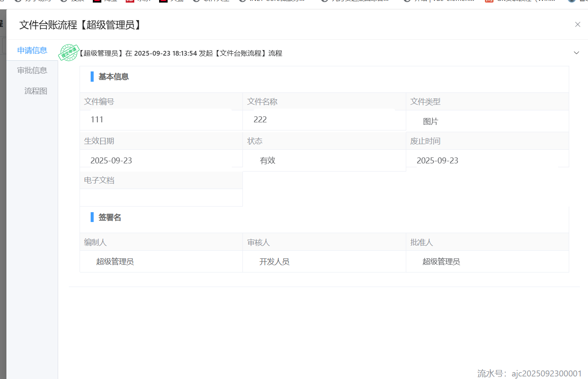Open the 文件类型 selection showing 图片
The image size is (588, 379).
487,121
